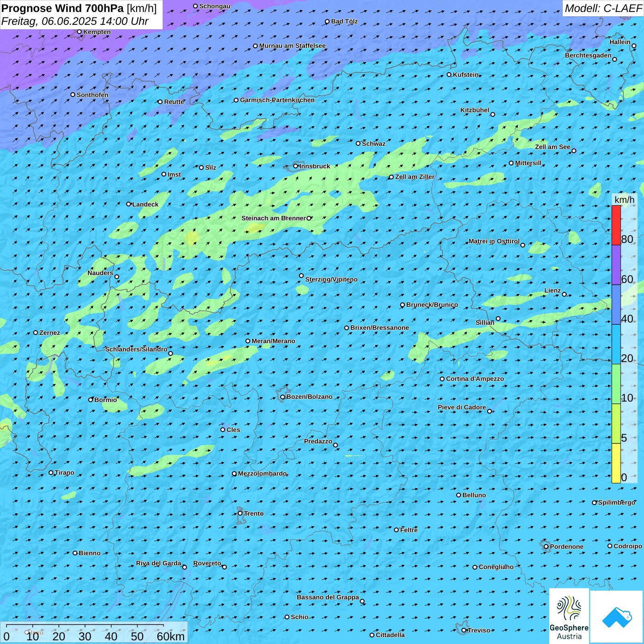This screenshot has height=644, width=644.
Task: Click the Sonthofen city label
Action: pos(92,95)
